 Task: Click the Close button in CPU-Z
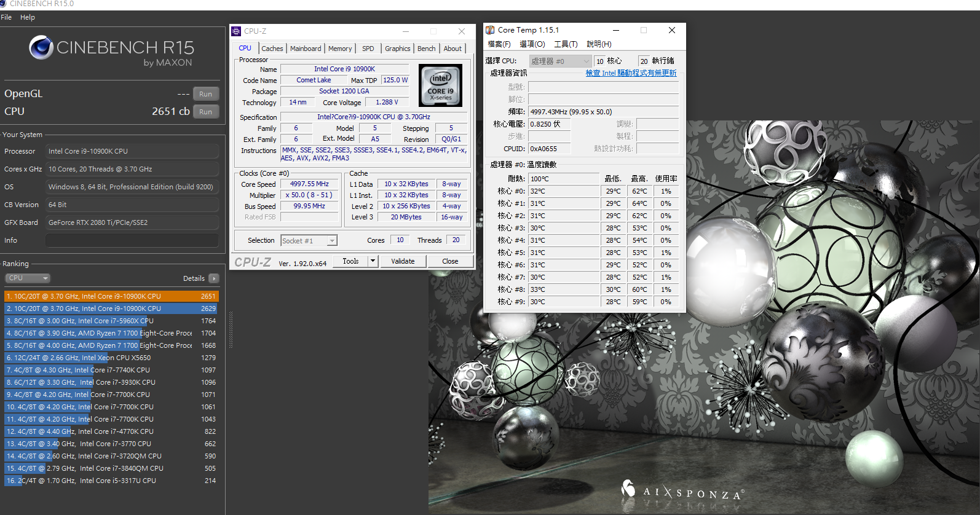(x=450, y=261)
